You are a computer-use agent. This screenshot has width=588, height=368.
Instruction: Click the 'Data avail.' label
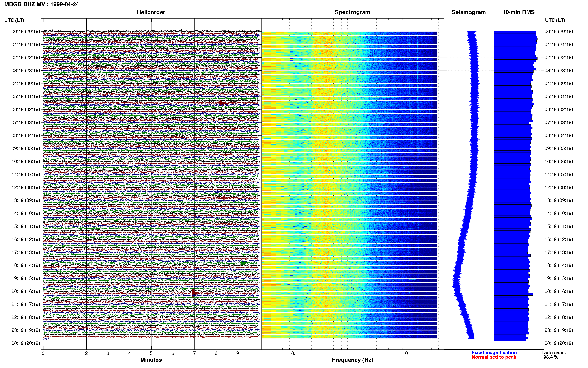554,352
